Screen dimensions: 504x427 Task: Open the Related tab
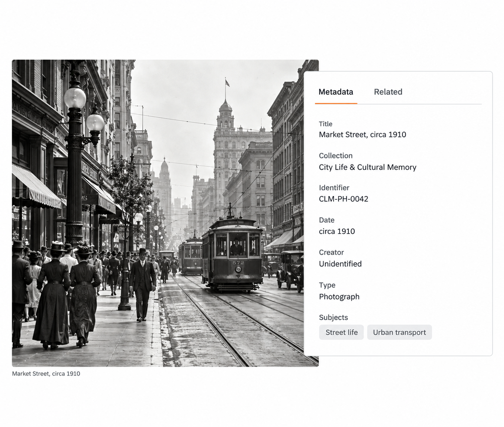388,92
